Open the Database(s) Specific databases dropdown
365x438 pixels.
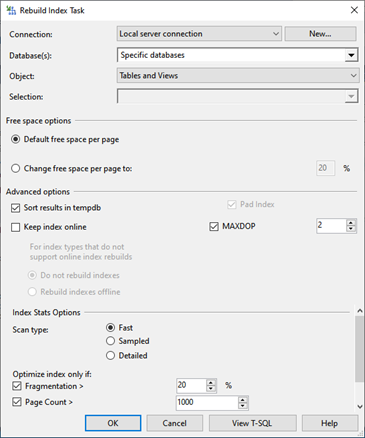point(351,55)
